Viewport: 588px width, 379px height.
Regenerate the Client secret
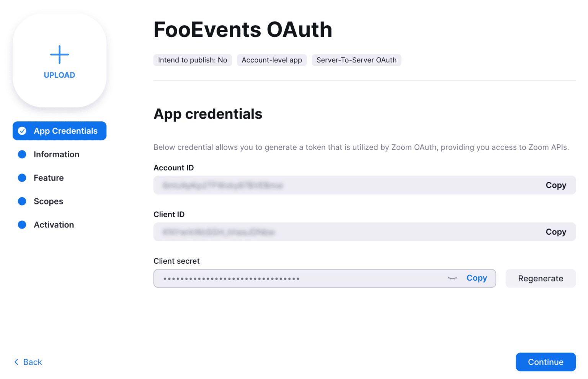coord(540,278)
